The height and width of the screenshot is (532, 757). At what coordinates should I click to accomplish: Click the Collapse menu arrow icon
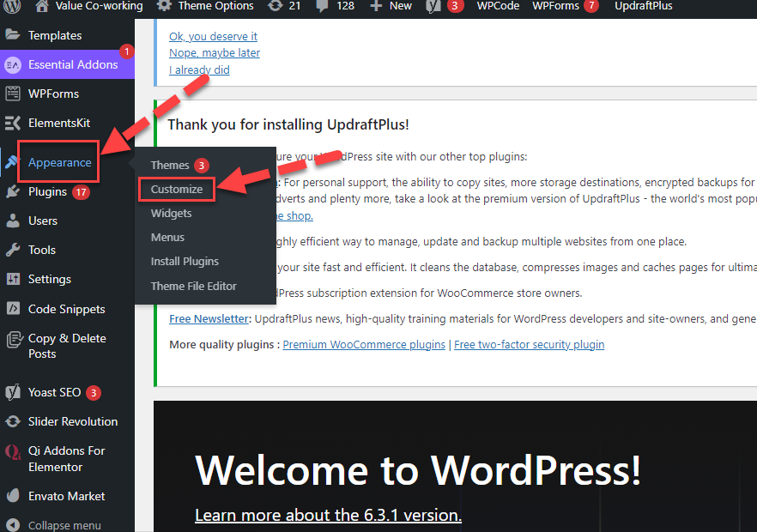point(13,525)
